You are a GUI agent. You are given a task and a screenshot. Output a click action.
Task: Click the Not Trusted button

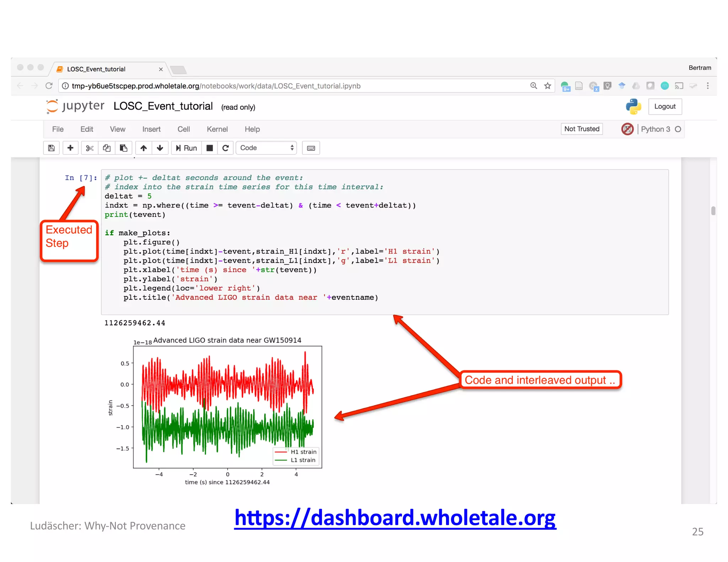tap(582, 129)
